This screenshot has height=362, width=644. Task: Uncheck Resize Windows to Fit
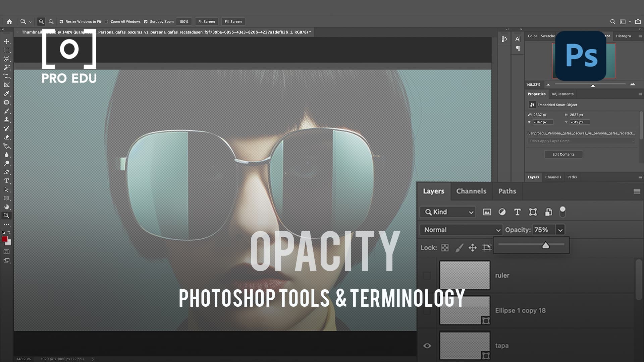61,21
